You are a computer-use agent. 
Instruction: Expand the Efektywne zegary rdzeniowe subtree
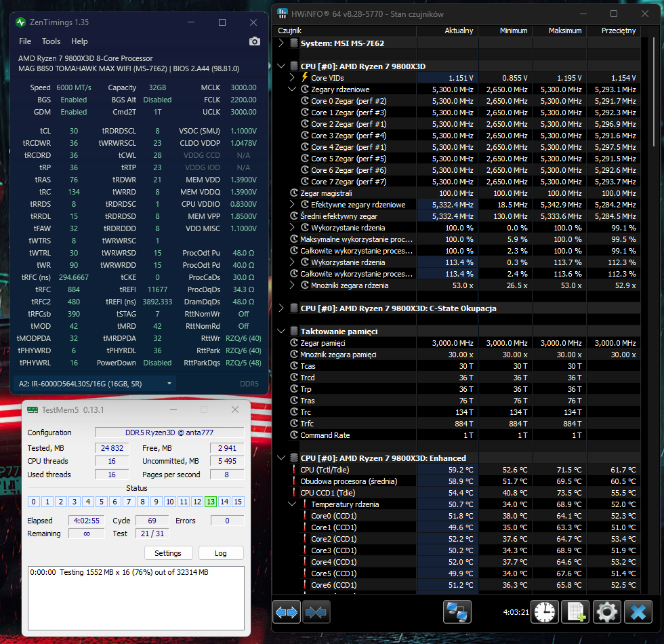pyautogui.click(x=292, y=204)
